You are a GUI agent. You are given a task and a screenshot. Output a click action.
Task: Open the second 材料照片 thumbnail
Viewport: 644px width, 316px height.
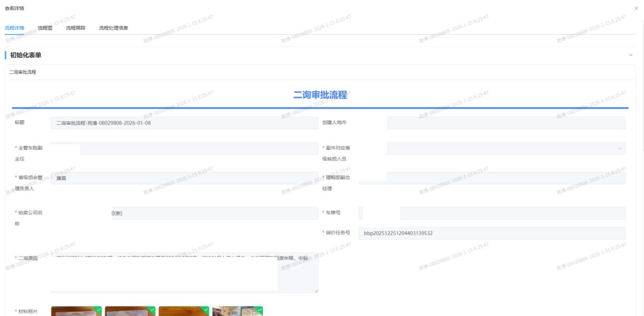130,311
